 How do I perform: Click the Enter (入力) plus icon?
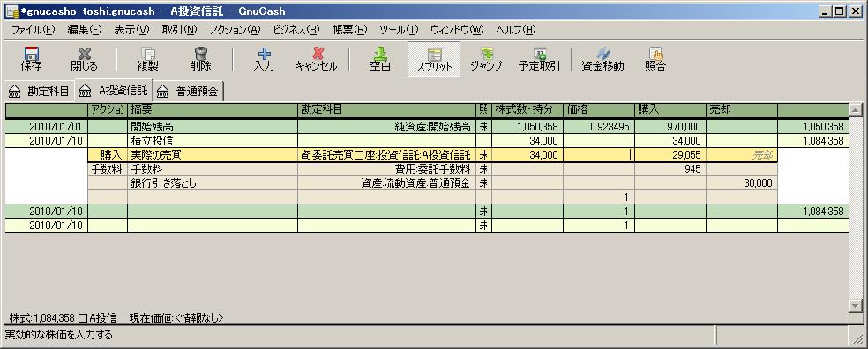pyautogui.click(x=264, y=59)
